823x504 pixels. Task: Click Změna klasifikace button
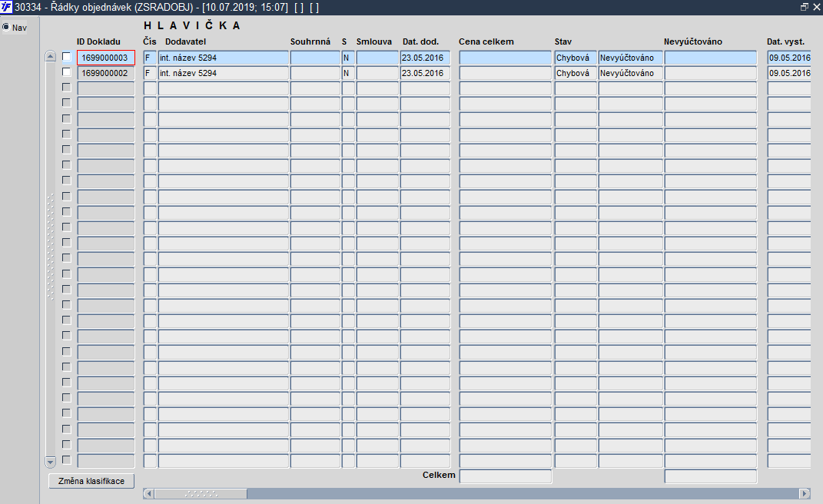coord(91,481)
